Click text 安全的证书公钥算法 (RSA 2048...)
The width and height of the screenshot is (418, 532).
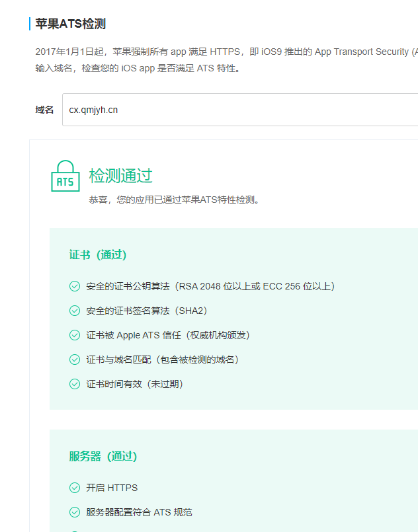211,286
